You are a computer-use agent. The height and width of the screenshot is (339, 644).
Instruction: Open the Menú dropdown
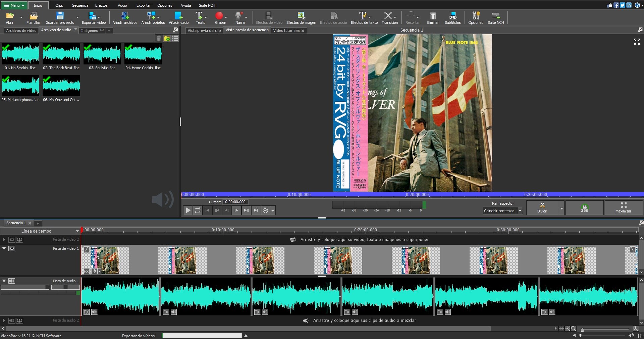[x=14, y=5]
